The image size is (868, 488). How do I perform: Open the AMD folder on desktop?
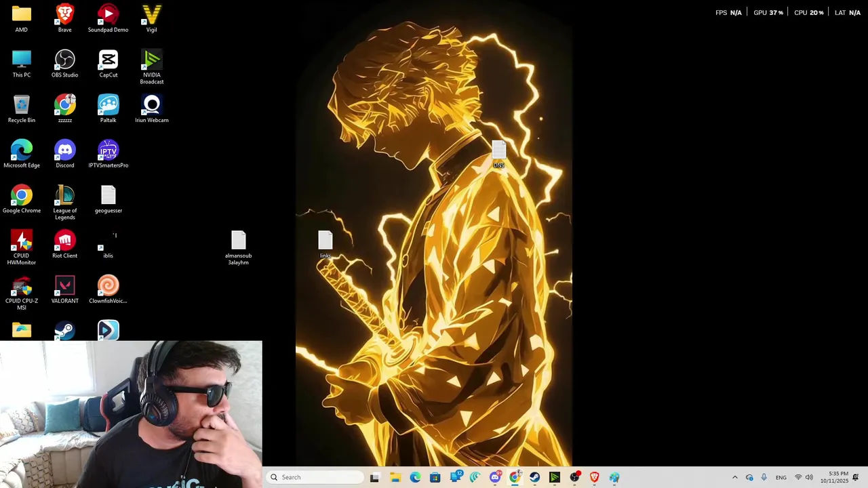(x=22, y=19)
